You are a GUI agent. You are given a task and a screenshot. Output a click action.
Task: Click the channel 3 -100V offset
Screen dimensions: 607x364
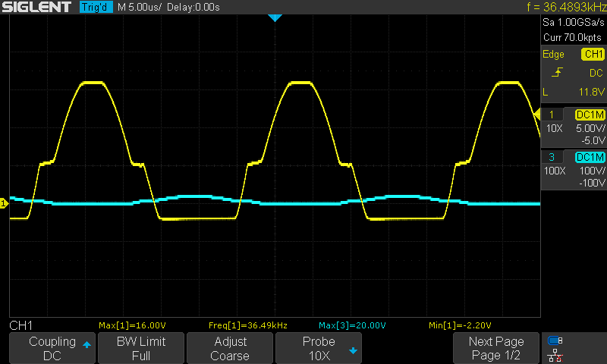[592, 183]
